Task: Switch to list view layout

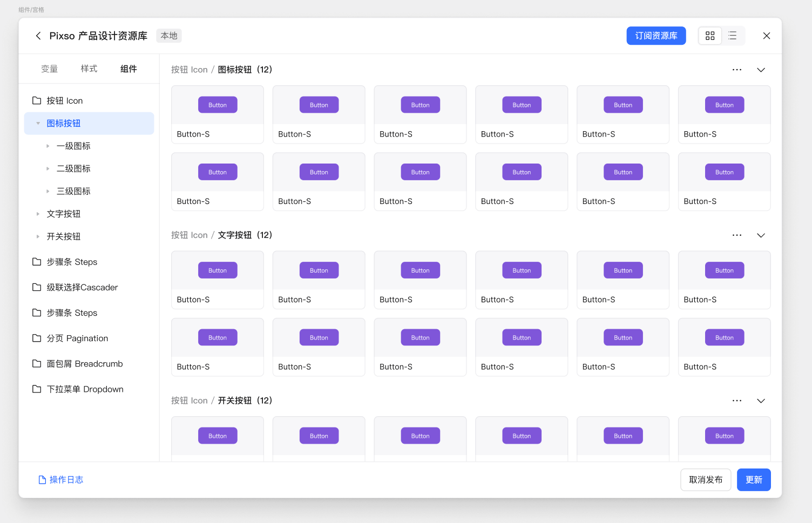Action: (x=733, y=36)
